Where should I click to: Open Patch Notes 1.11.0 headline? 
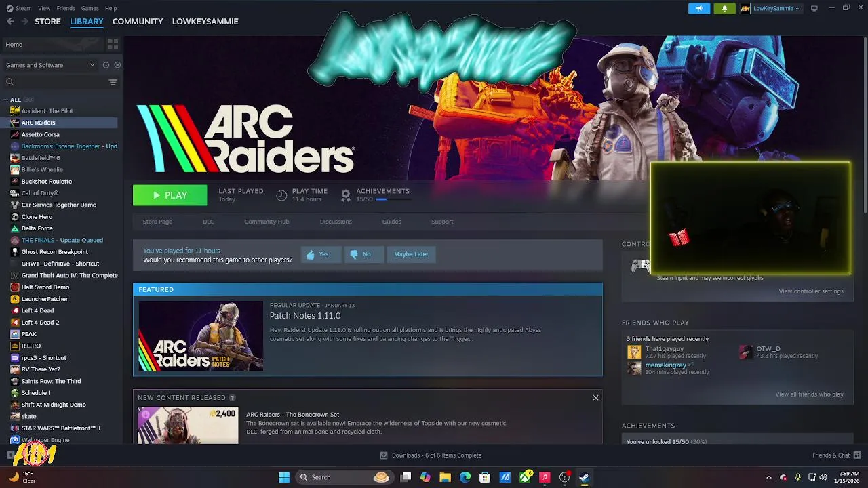[x=305, y=316]
